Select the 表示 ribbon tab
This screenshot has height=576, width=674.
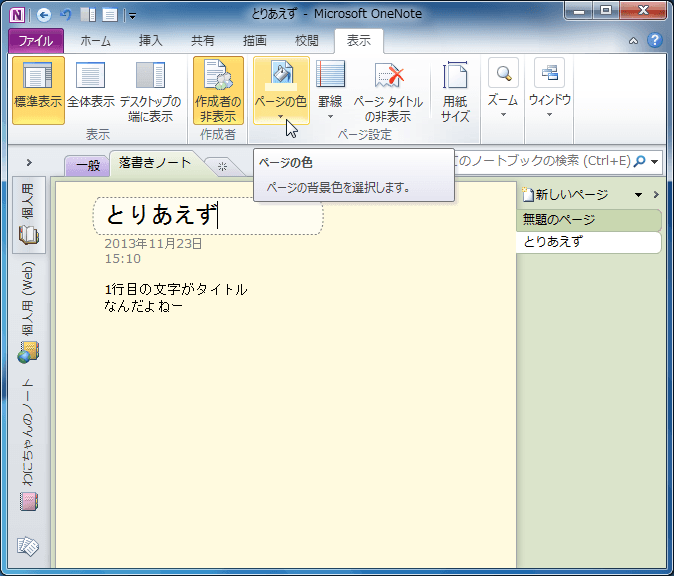pyautogui.click(x=359, y=41)
